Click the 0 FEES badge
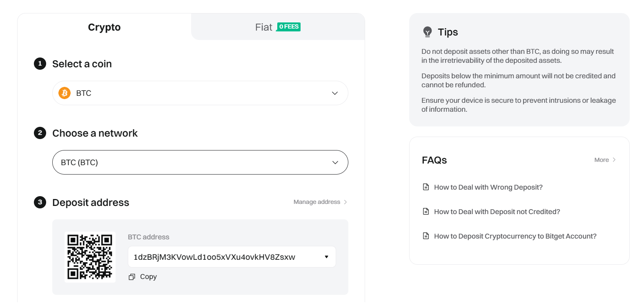The image size is (644, 303). (289, 27)
